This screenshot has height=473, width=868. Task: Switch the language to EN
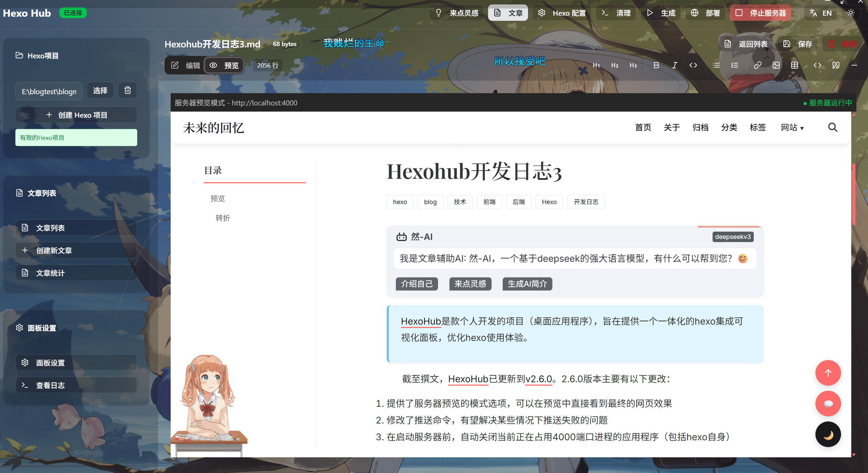point(821,13)
